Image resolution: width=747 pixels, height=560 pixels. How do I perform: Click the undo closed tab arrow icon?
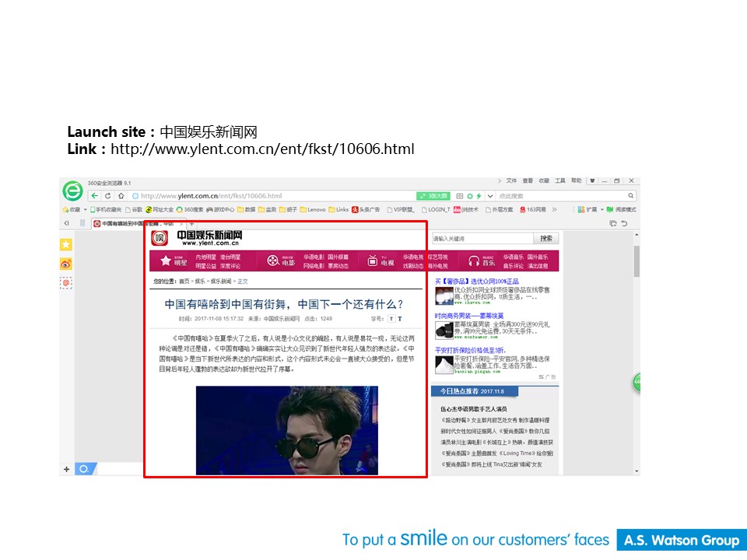[x=624, y=223]
